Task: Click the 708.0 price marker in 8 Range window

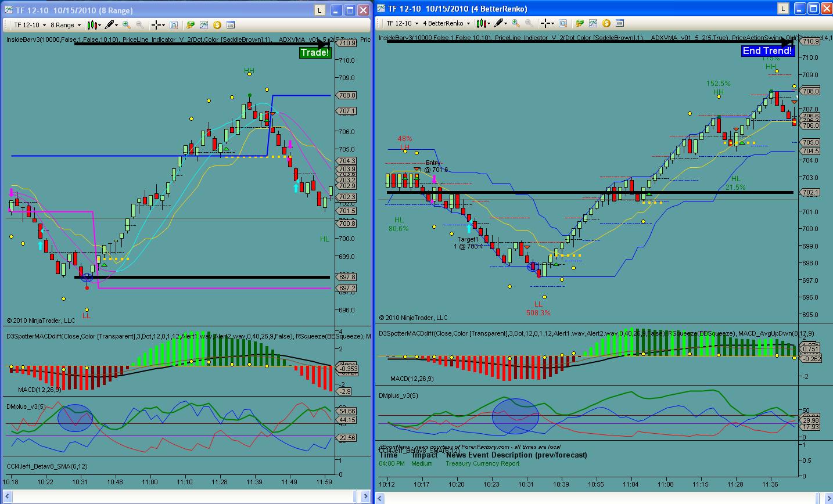Action: pos(347,95)
